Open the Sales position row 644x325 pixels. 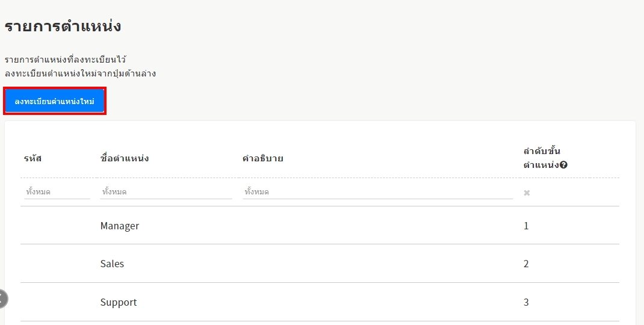(x=112, y=264)
